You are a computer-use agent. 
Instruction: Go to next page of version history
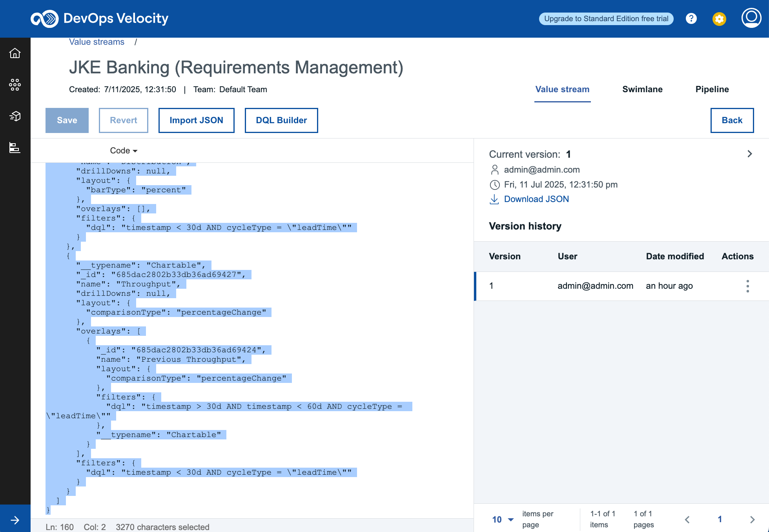[753, 519]
